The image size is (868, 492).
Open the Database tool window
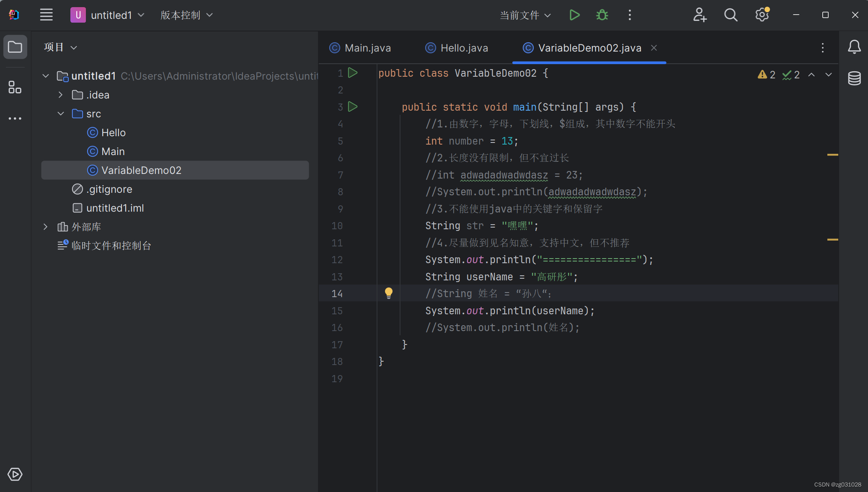tap(854, 78)
